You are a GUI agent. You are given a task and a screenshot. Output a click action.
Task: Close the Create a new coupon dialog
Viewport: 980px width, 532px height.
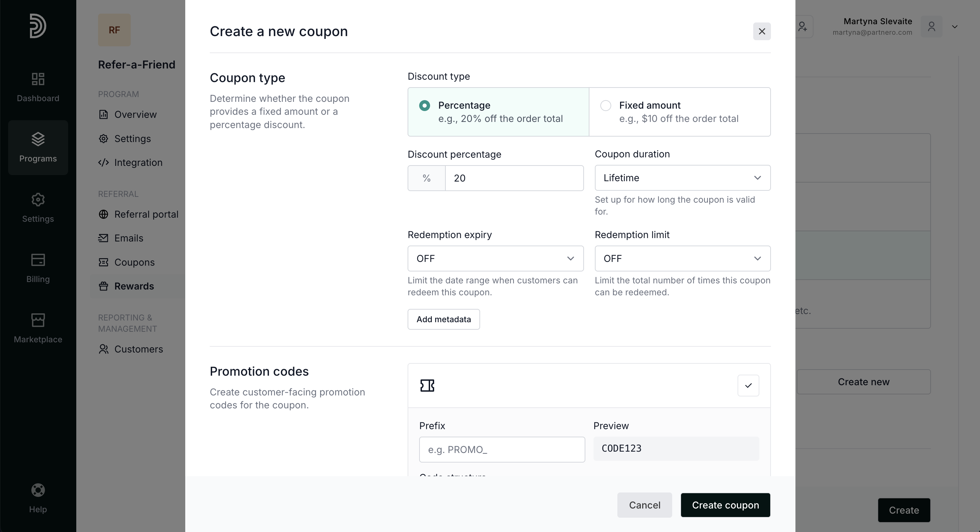[762, 31]
